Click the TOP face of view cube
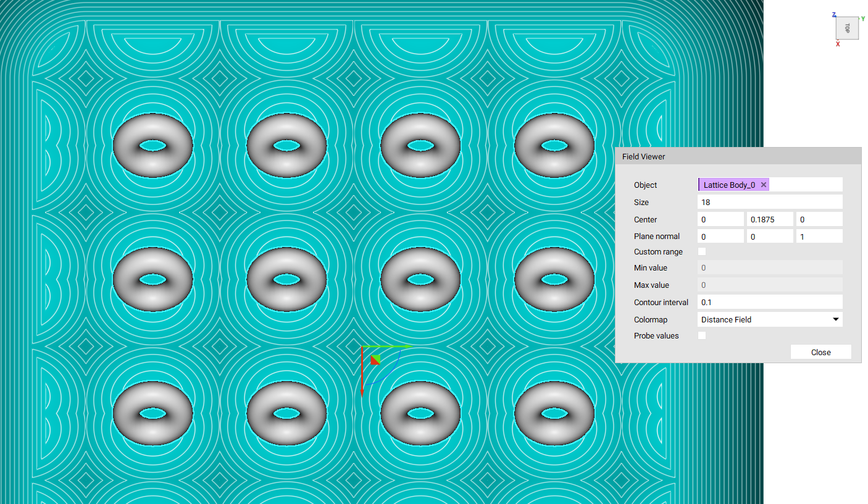The height and width of the screenshot is (504, 868). (847, 28)
